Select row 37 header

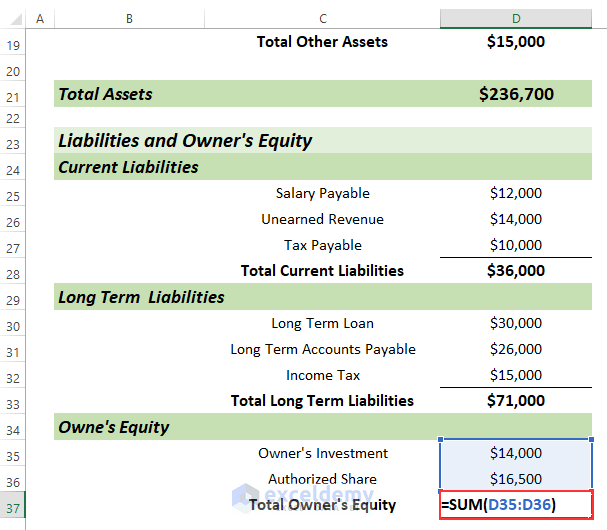click(13, 505)
